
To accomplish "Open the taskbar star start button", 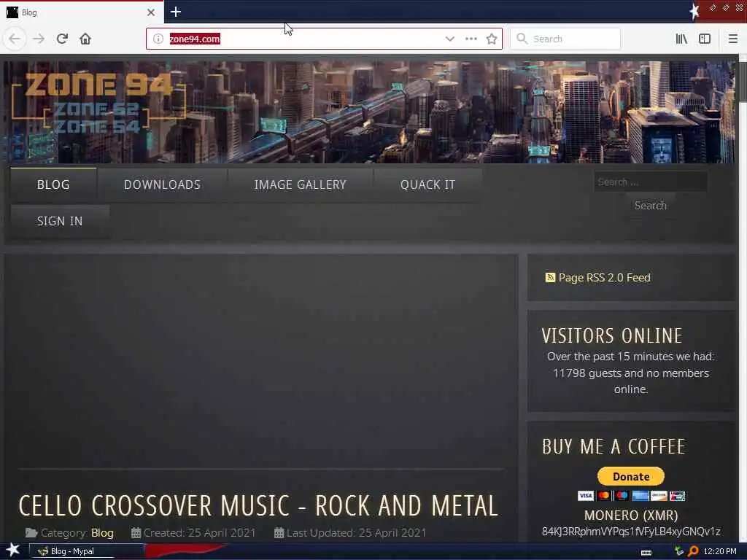I will point(12,550).
